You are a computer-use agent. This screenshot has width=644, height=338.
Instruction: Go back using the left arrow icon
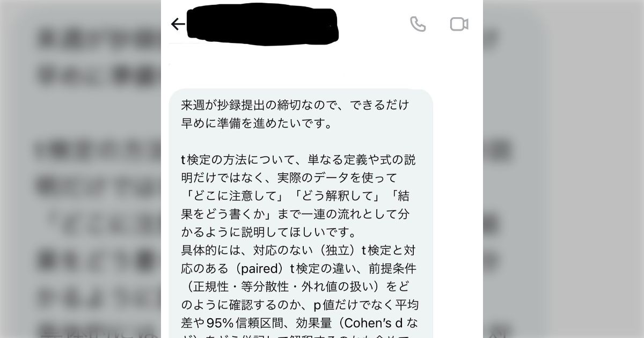pos(178,24)
